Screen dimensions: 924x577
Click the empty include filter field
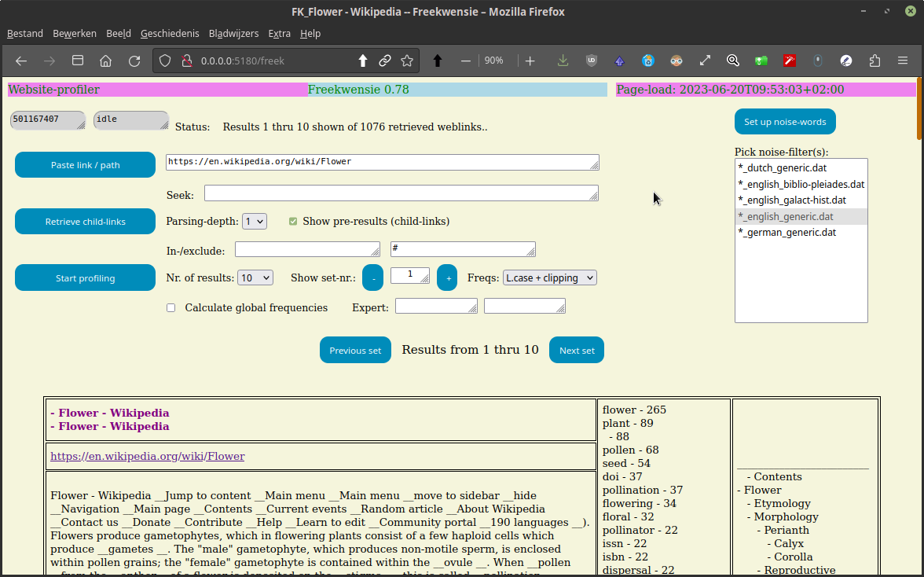[x=307, y=248]
